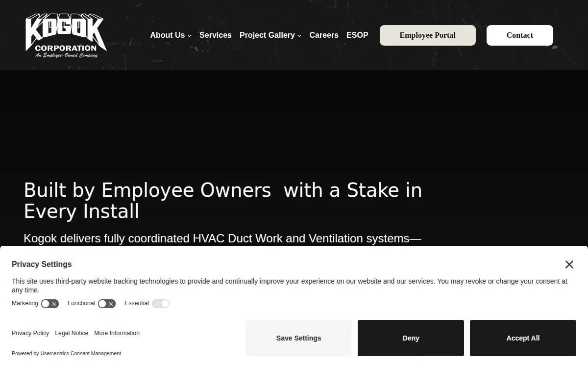Navigate to the Careers page
Screen dimensions: 588x368
coord(324,35)
